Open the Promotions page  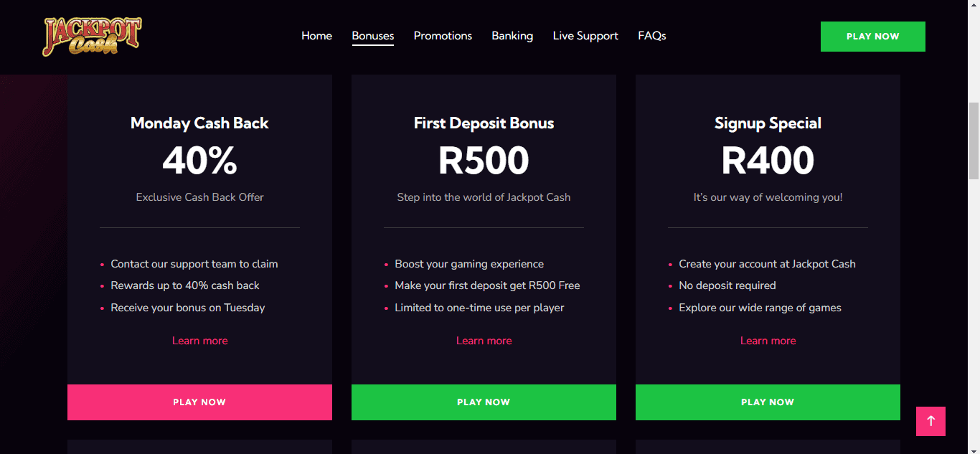point(443,36)
